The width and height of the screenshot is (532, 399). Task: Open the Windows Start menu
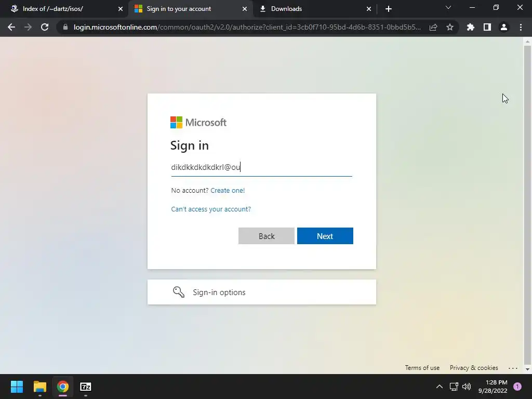click(x=17, y=387)
